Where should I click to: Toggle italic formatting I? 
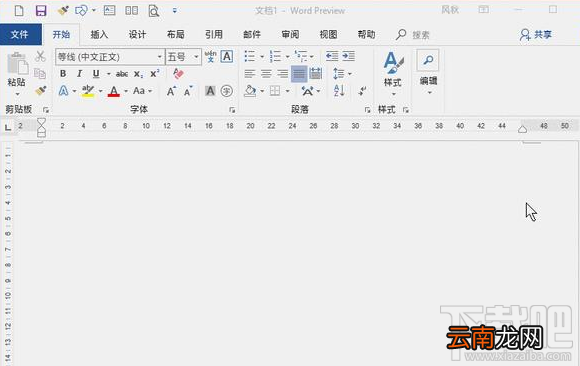tap(80, 74)
